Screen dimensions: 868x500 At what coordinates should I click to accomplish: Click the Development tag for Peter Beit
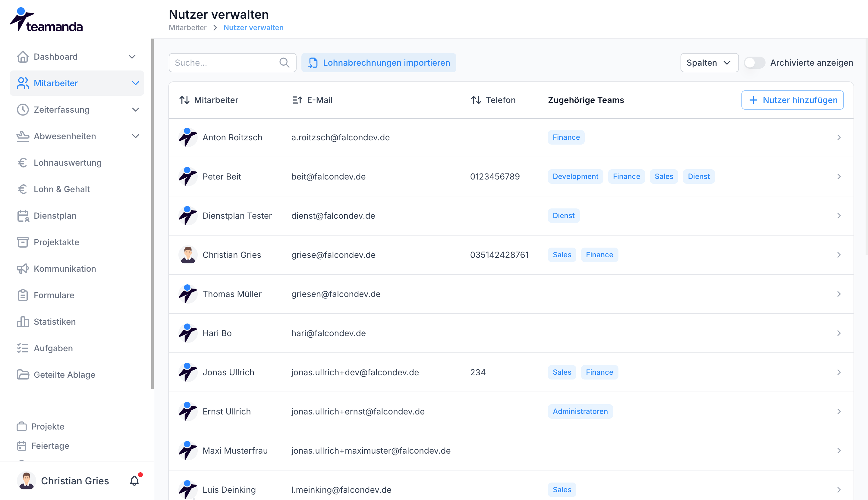575,177
